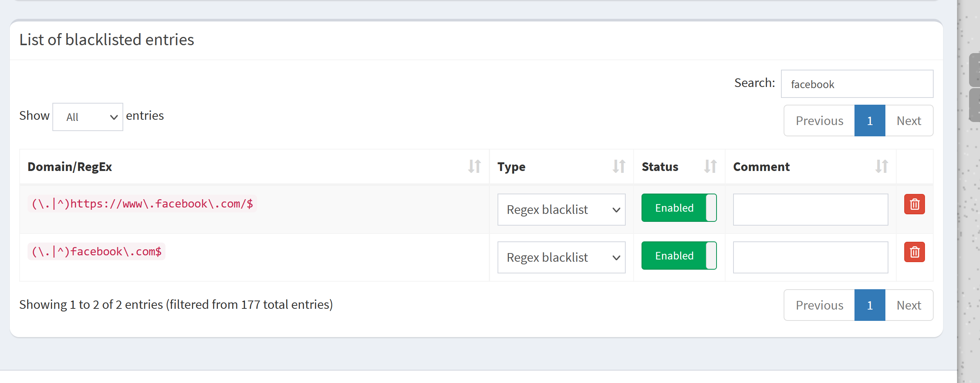Screen dimensions: 980x383
Task: Click comment field of first regex entry
Action: (810, 210)
